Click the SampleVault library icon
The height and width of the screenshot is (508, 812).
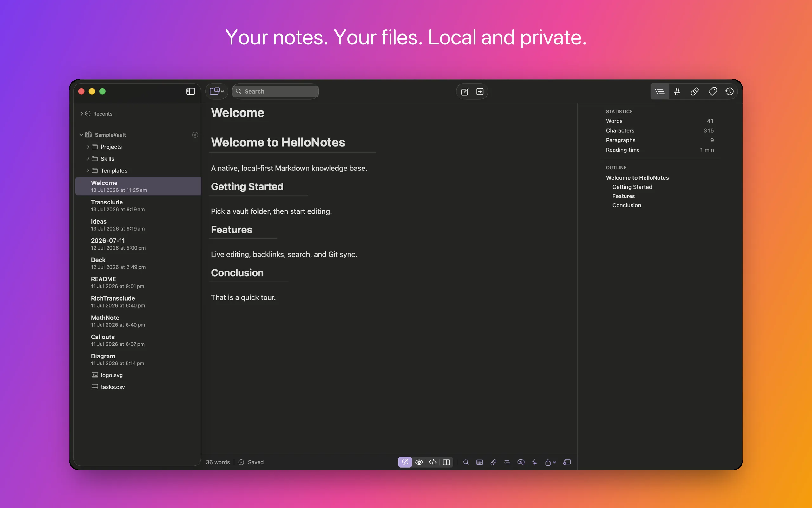pos(88,135)
